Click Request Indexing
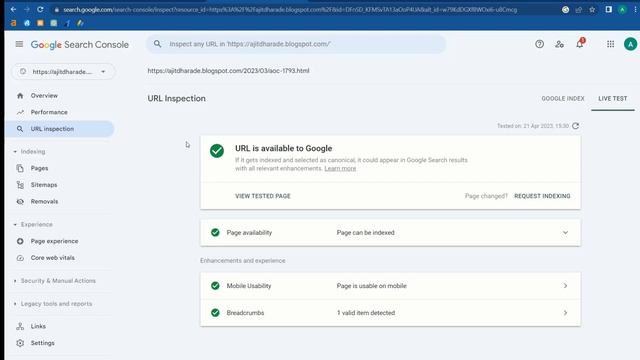 coord(542,196)
